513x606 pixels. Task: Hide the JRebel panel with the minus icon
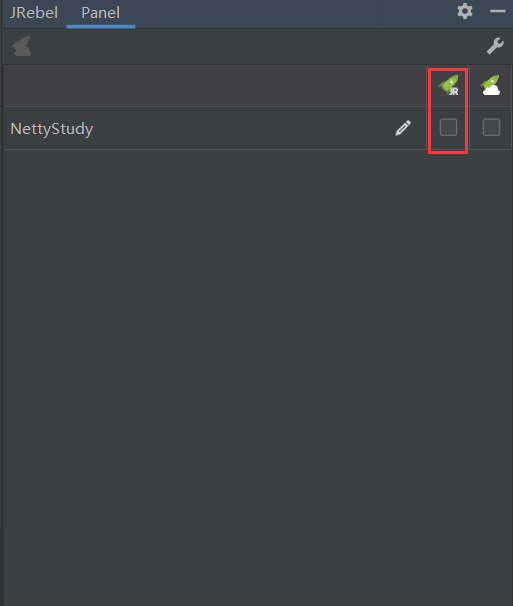(x=498, y=11)
